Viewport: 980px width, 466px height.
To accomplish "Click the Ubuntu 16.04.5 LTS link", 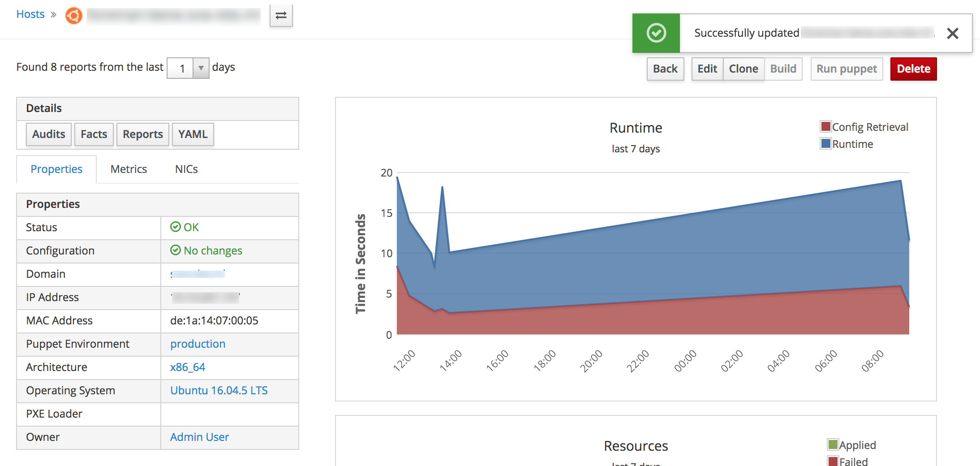I will 219,390.
